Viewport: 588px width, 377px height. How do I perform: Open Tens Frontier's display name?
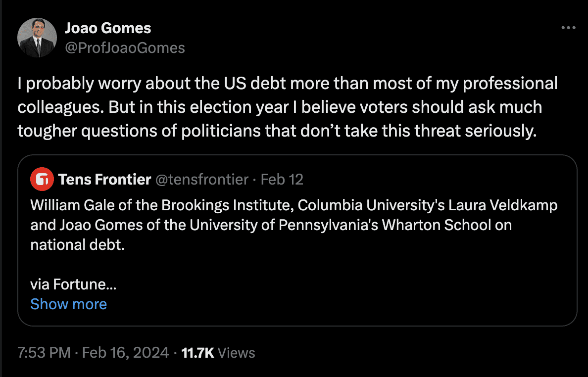104,179
